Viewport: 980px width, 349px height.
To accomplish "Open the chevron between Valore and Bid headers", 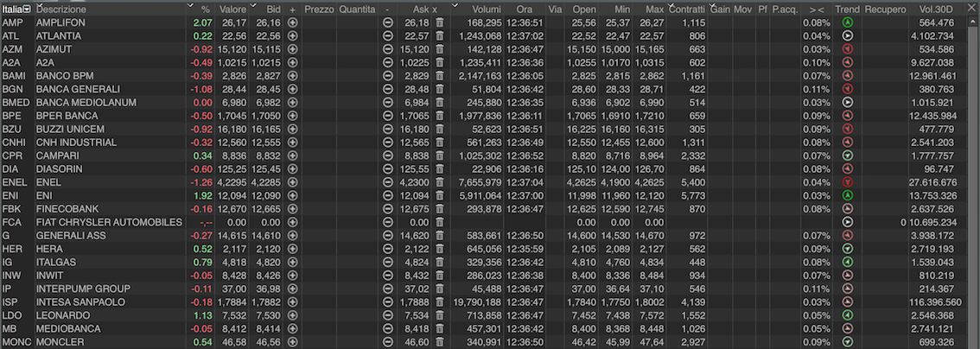I will (x=253, y=5).
